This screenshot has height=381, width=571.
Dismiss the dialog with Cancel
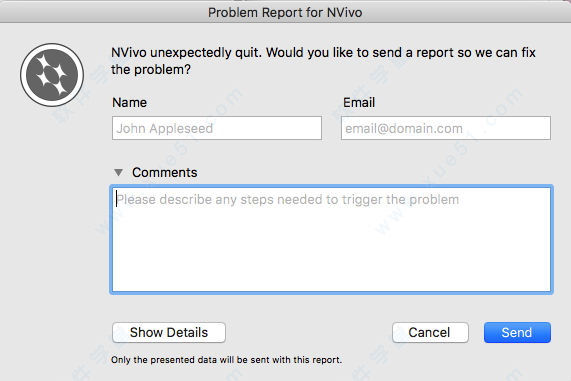(x=430, y=332)
